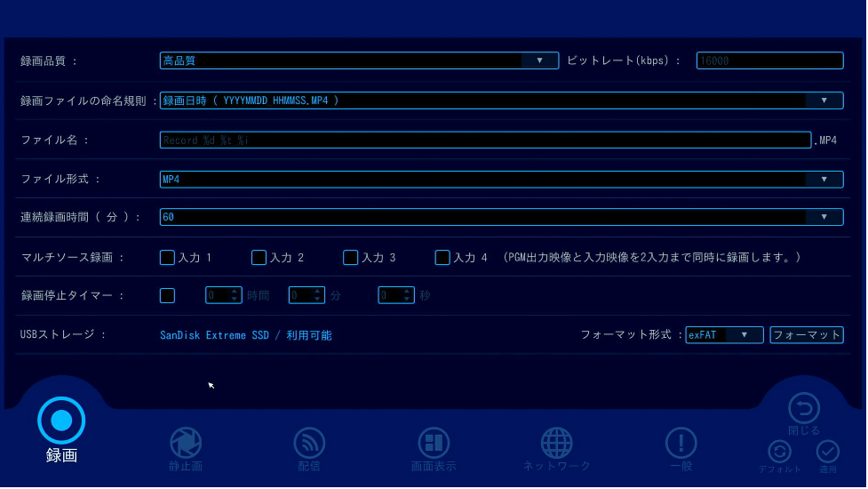Go to the ネットワーク network tab

[x=556, y=449]
